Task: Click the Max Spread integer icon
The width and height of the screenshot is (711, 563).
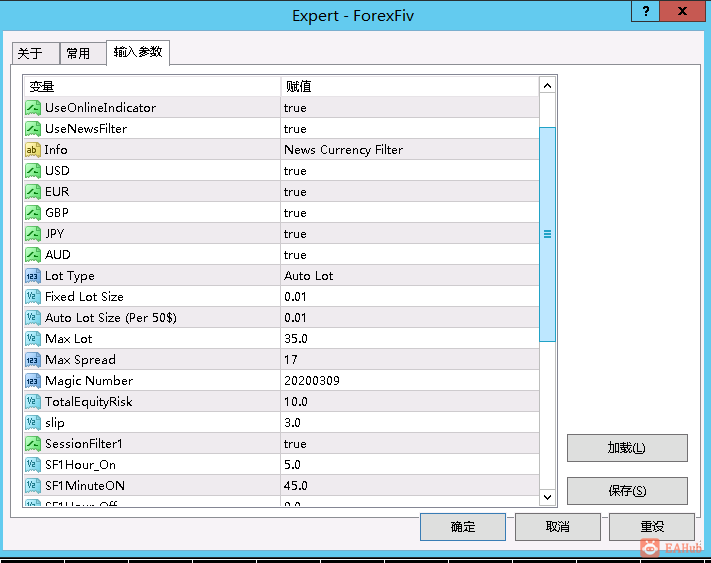Action: pyautogui.click(x=33, y=360)
